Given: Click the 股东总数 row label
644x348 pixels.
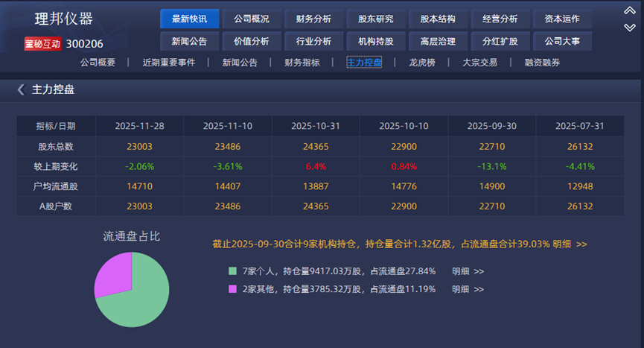Looking at the screenshot, I should point(56,147).
